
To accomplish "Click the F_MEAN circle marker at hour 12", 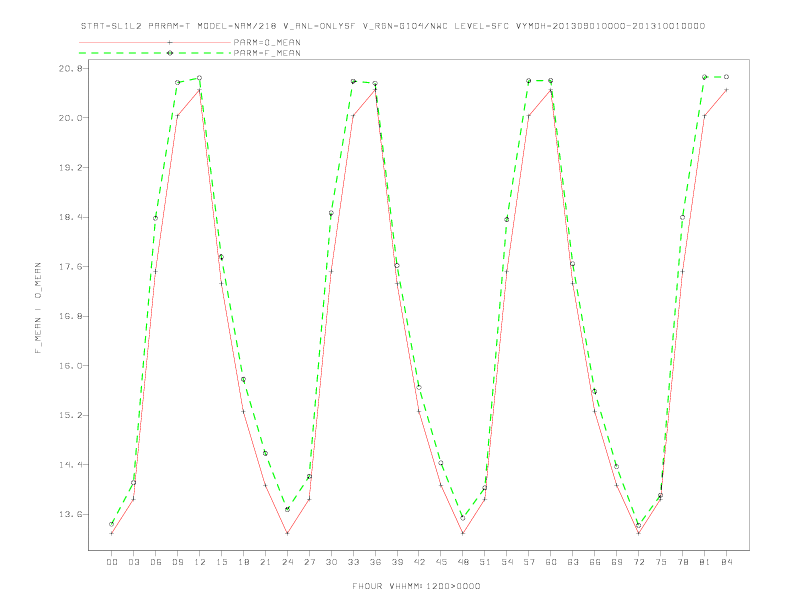I will click(x=200, y=78).
